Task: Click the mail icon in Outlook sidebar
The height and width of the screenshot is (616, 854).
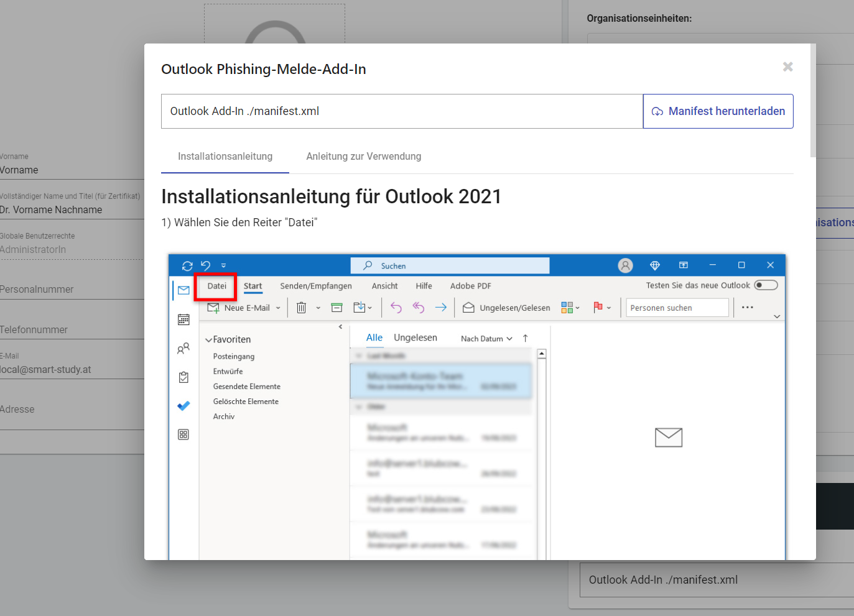Action: tap(183, 290)
